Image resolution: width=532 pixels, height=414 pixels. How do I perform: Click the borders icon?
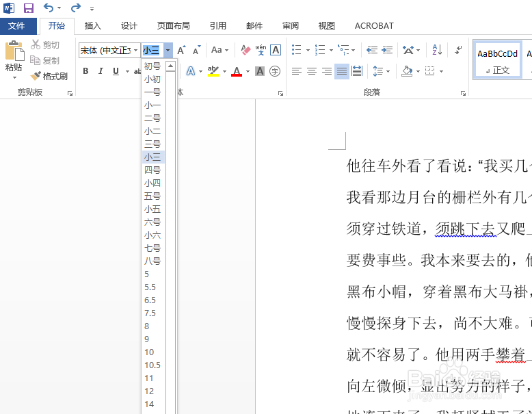pos(430,71)
